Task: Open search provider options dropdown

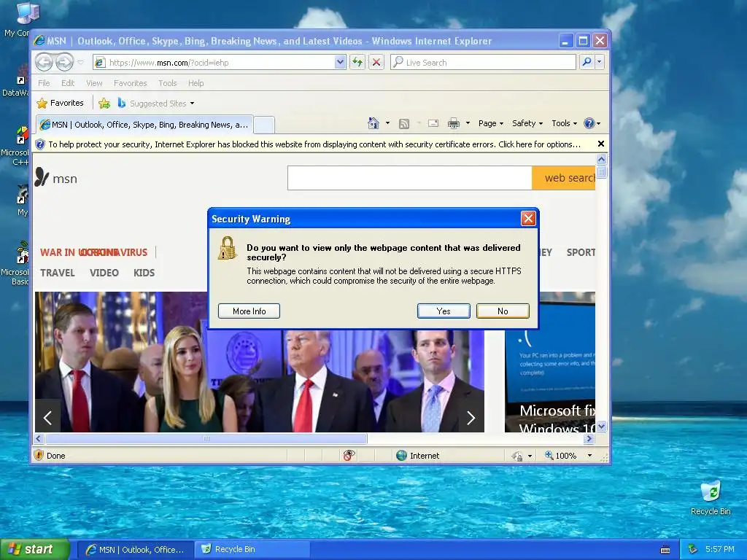Action: (x=600, y=62)
